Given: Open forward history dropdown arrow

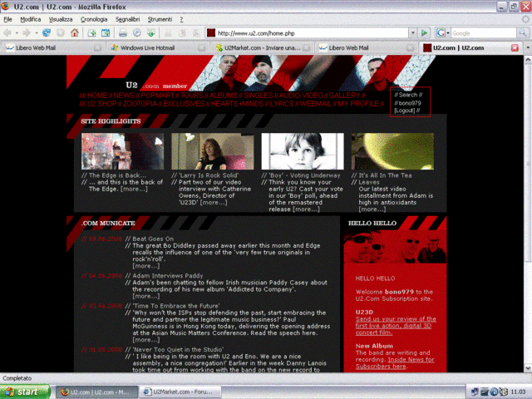Looking at the screenshot, I should (36, 33).
